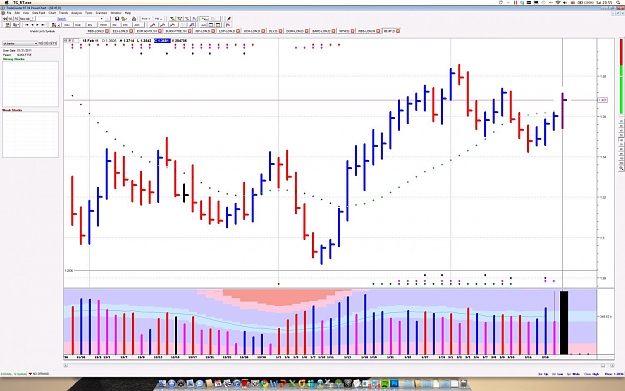The width and height of the screenshot is (625, 391).
Task: Open the Chart menu
Action: [x=52, y=13]
